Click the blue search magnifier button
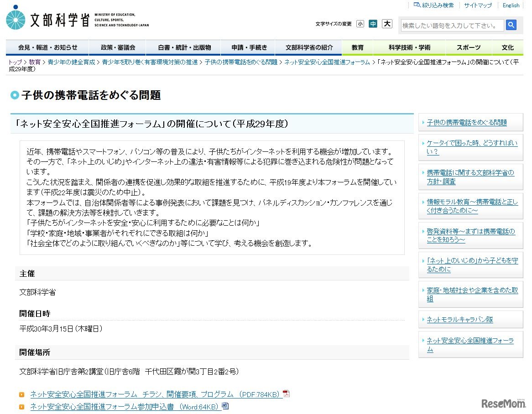The height and width of the screenshot is (414, 532). click(x=511, y=25)
